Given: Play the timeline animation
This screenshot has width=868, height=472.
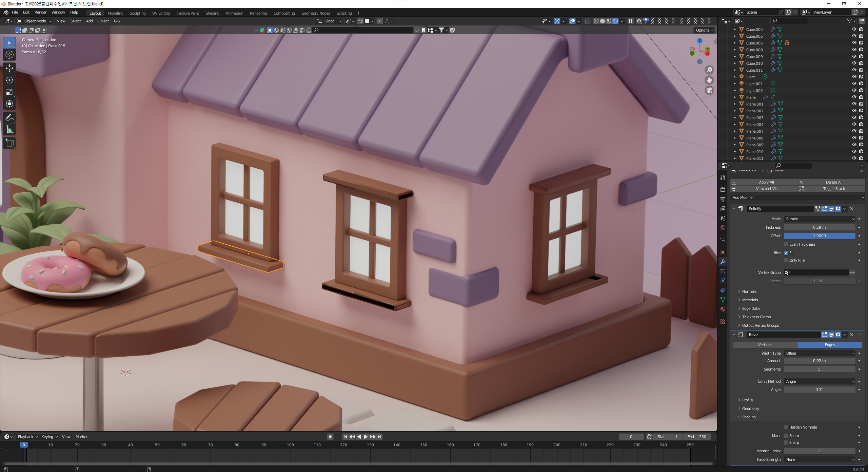Looking at the screenshot, I should tap(366, 437).
